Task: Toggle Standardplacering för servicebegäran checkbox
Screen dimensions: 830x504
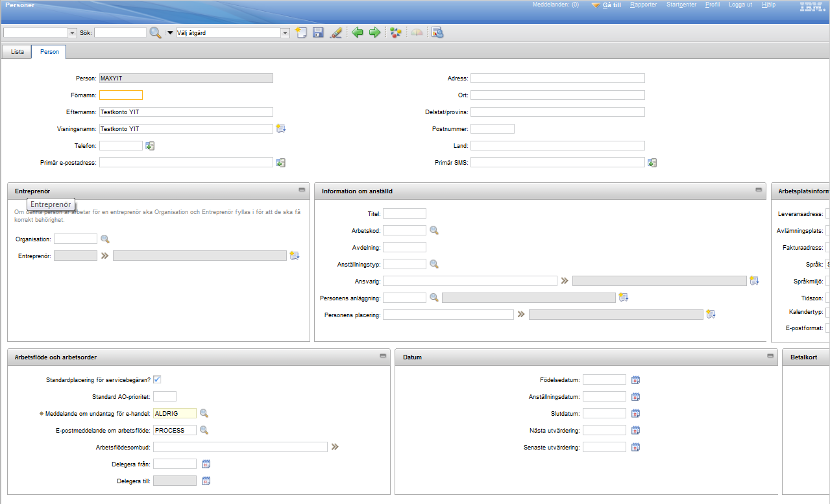Action: point(157,379)
